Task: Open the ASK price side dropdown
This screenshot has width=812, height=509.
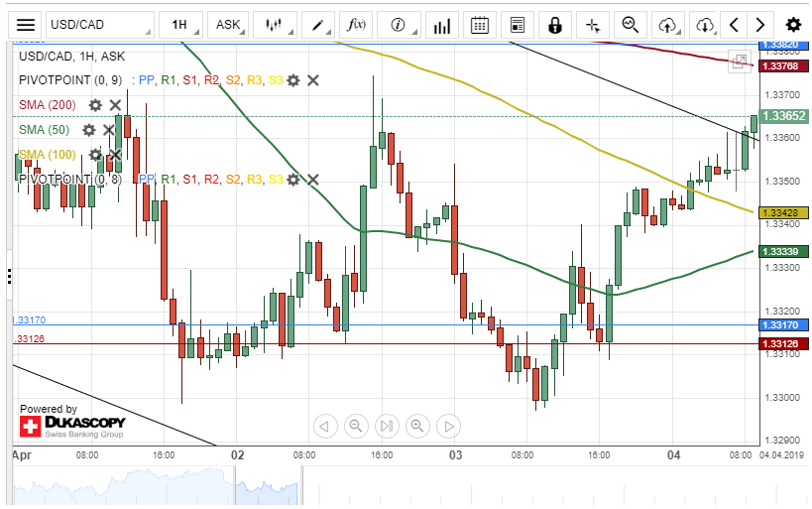Action: click(228, 25)
